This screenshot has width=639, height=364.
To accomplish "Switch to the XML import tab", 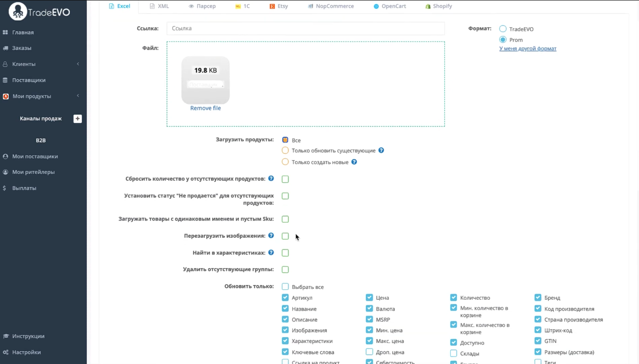I will 159,6.
